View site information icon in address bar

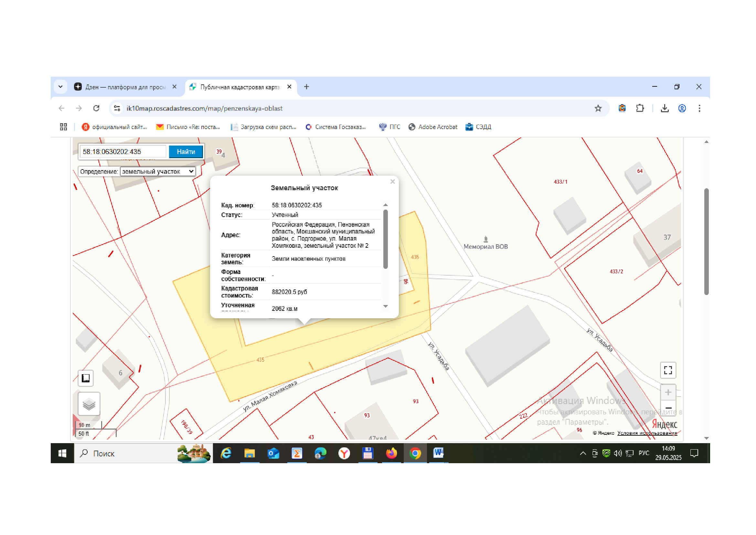[117, 108]
